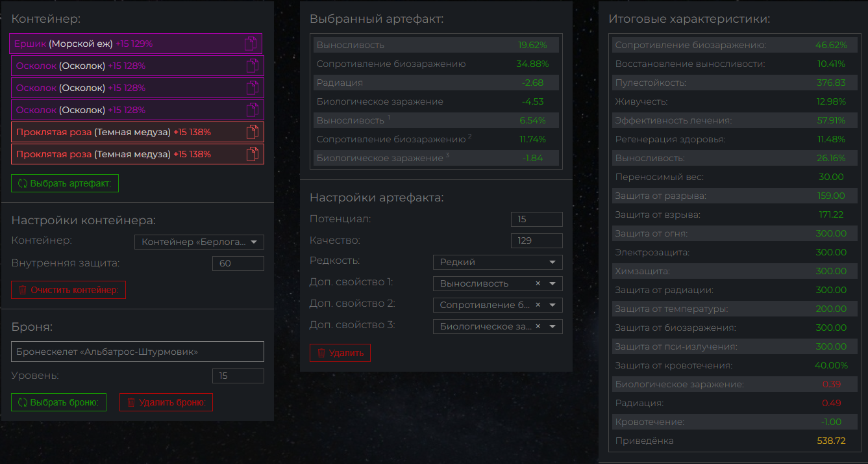The width and height of the screenshot is (868, 464).
Task: Focus the Потенциал input field
Action: pos(537,219)
